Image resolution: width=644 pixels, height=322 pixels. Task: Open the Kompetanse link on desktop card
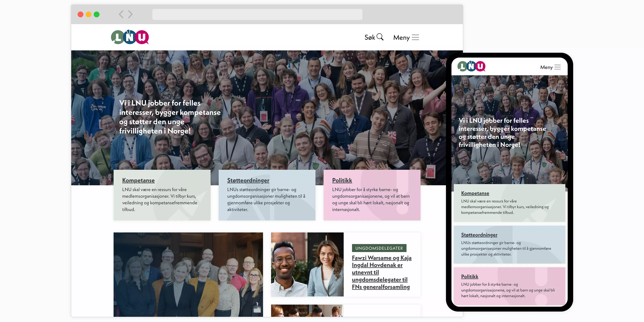pos(138,180)
